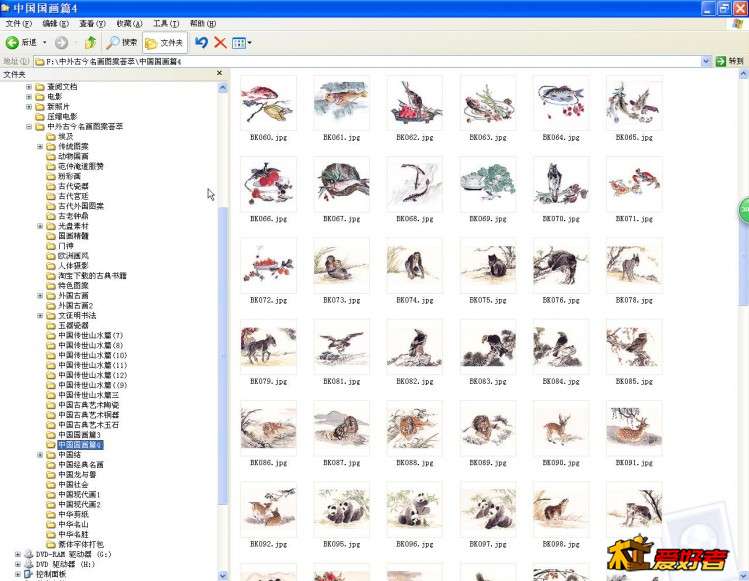749x581 pixels.
Task: Select the 外国古画2 folder in tree
Action: pyautogui.click(x=75, y=306)
